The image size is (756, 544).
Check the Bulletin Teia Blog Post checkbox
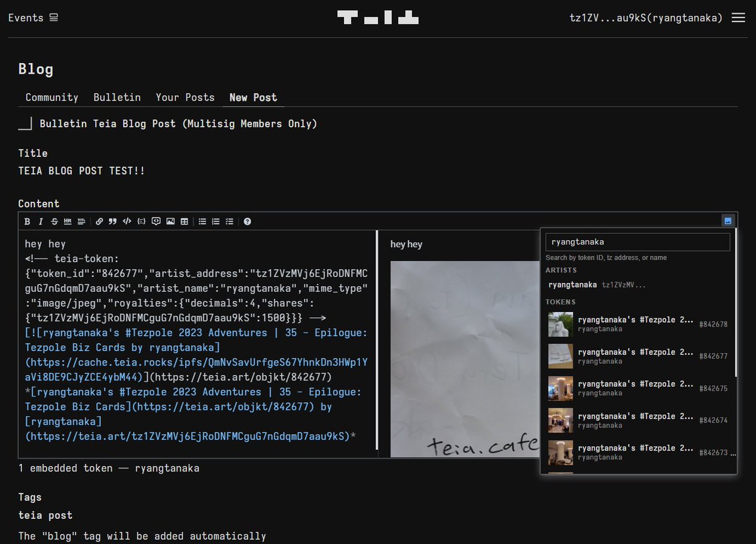(25, 124)
